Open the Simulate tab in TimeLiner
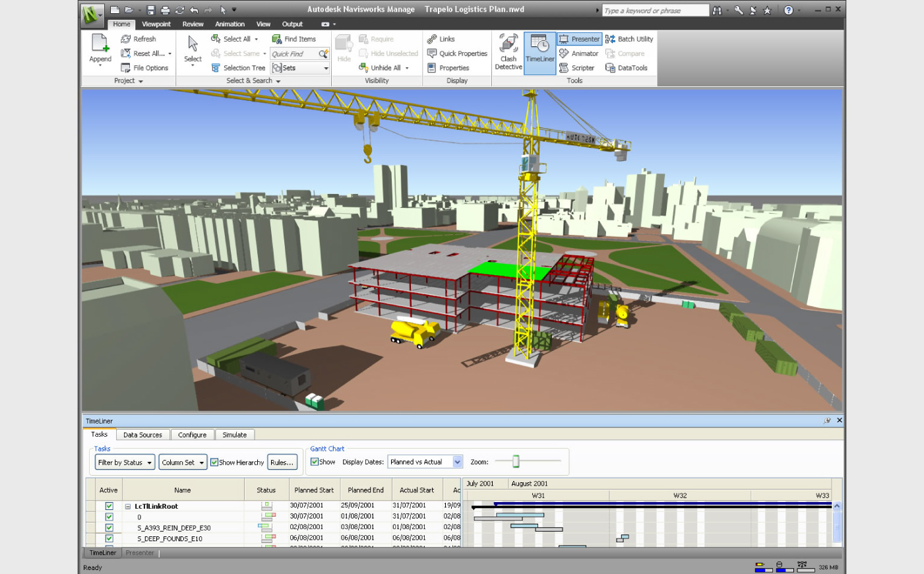Viewport: 924px width, 574px height. (234, 435)
